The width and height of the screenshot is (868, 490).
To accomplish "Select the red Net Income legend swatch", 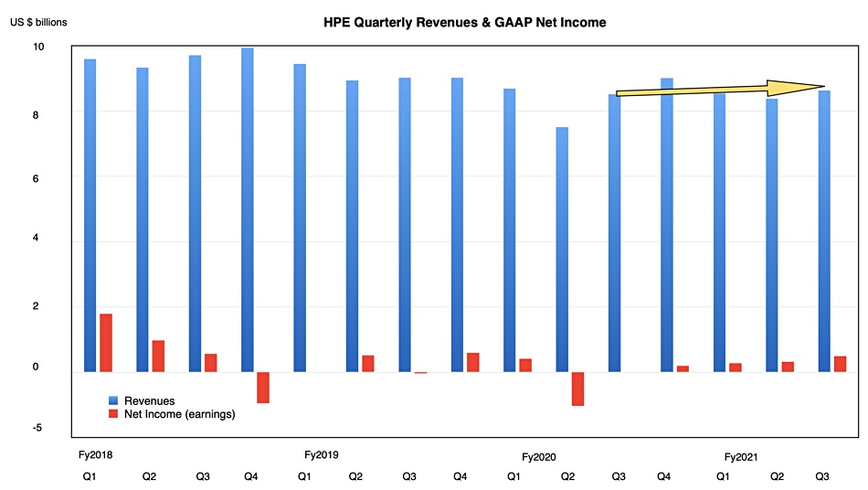I will click(113, 413).
